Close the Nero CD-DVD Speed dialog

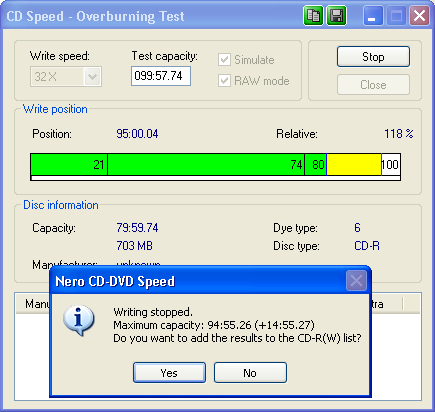click(x=356, y=281)
